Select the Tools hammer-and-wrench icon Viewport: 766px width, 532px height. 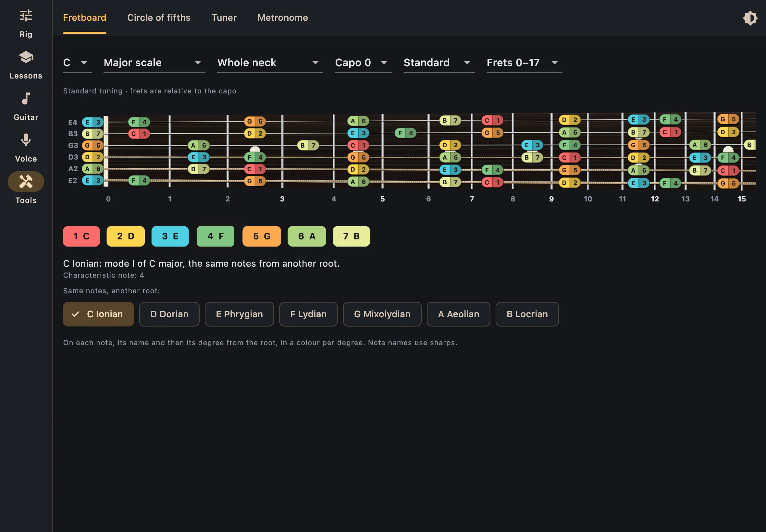(26, 182)
